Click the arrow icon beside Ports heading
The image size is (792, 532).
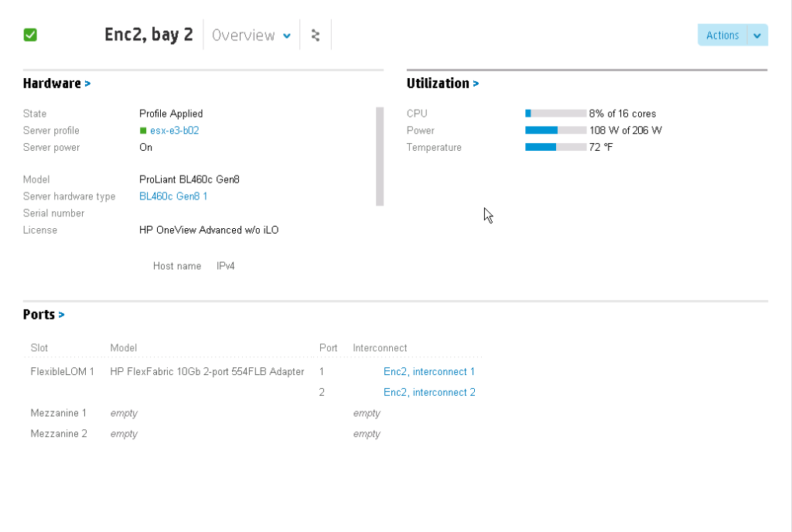click(x=62, y=315)
